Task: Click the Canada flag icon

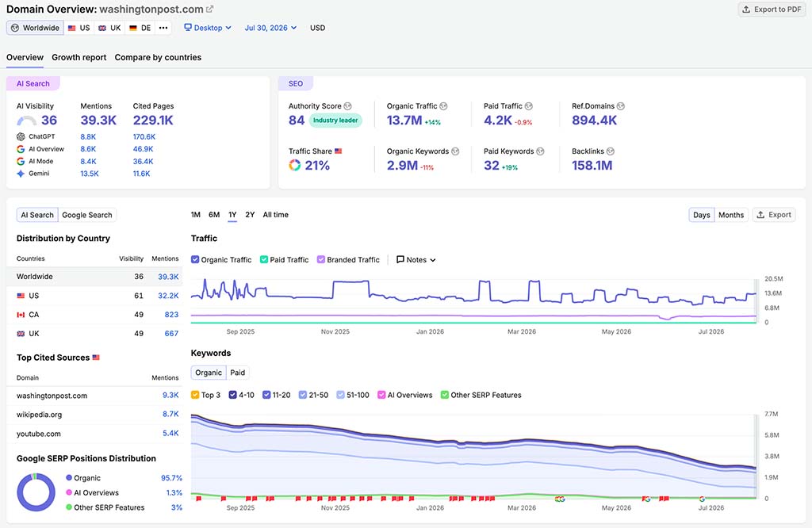Action: click(21, 315)
